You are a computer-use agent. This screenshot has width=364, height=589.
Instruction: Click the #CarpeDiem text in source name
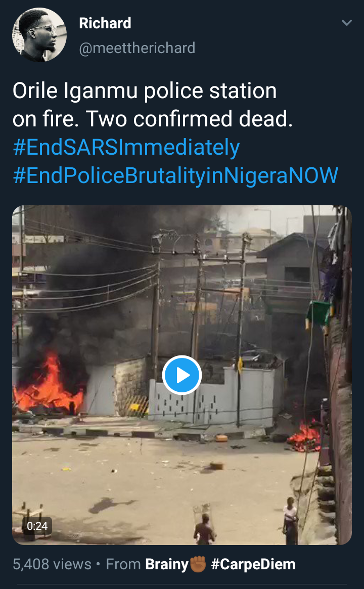click(x=253, y=564)
